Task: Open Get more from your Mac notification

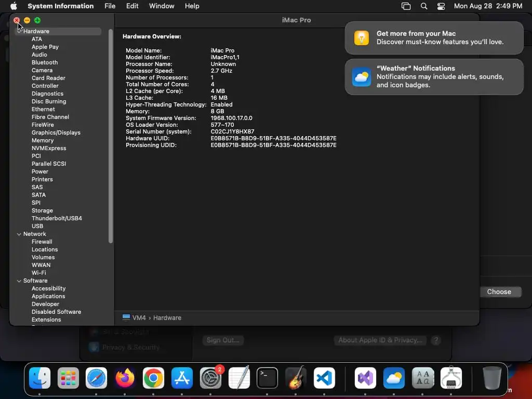Action: coord(434,37)
